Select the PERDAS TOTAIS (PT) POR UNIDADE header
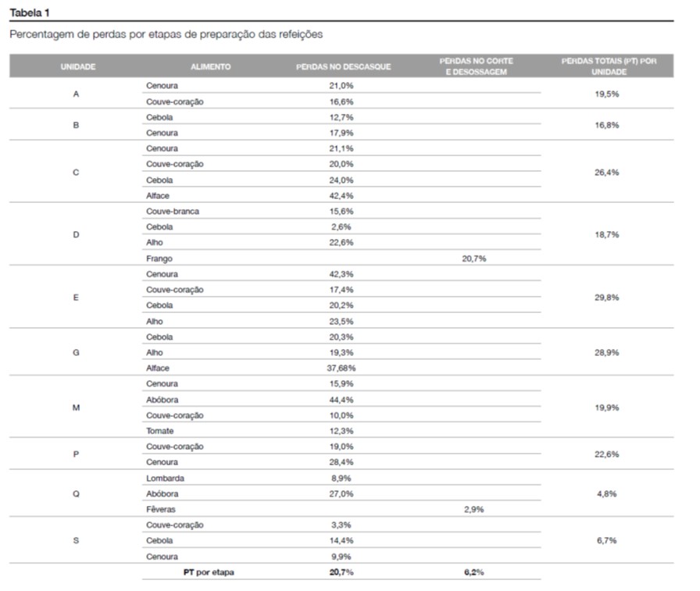Viewport: 700px width, 591px height. [x=609, y=66]
